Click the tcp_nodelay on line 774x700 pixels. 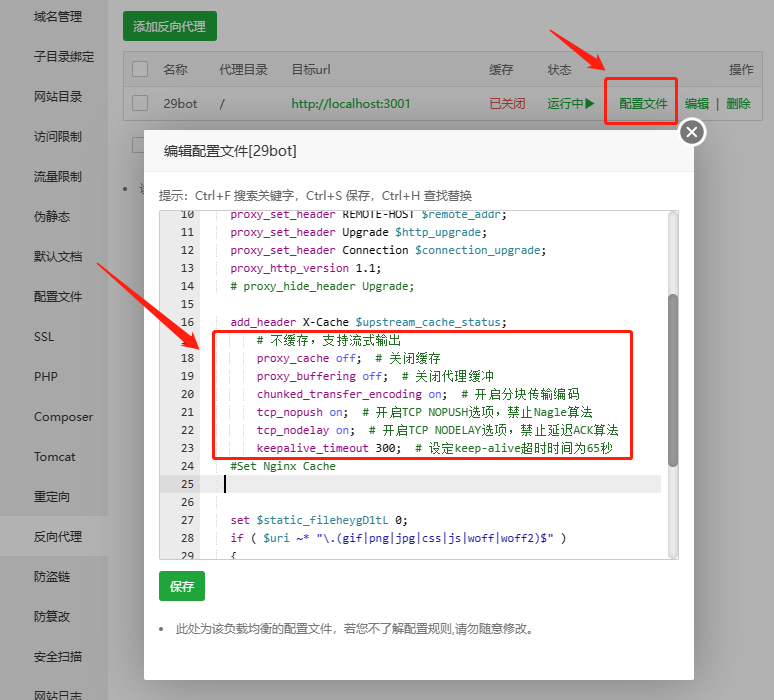coord(437,430)
